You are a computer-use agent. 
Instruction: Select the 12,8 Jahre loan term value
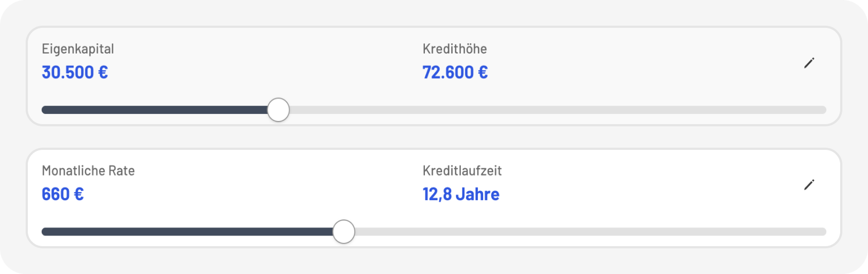click(461, 194)
